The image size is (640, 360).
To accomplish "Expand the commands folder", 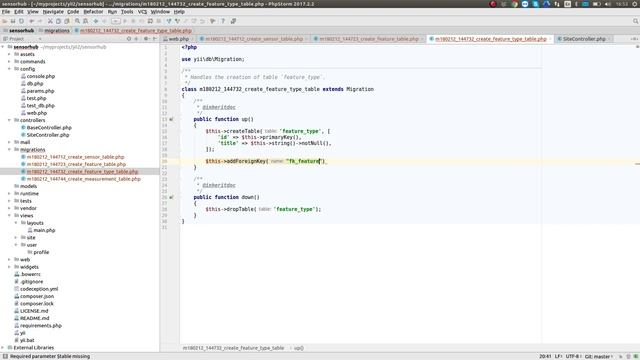I will pyautogui.click(x=9, y=62).
